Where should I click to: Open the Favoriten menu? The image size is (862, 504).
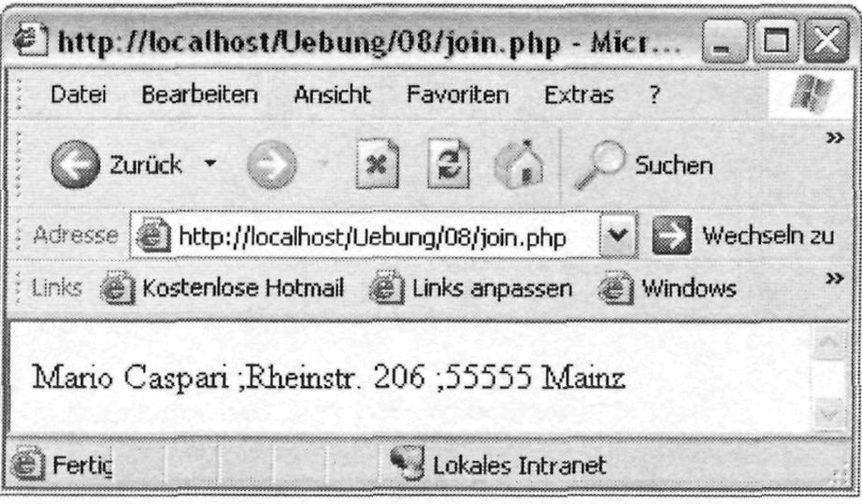click(457, 94)
